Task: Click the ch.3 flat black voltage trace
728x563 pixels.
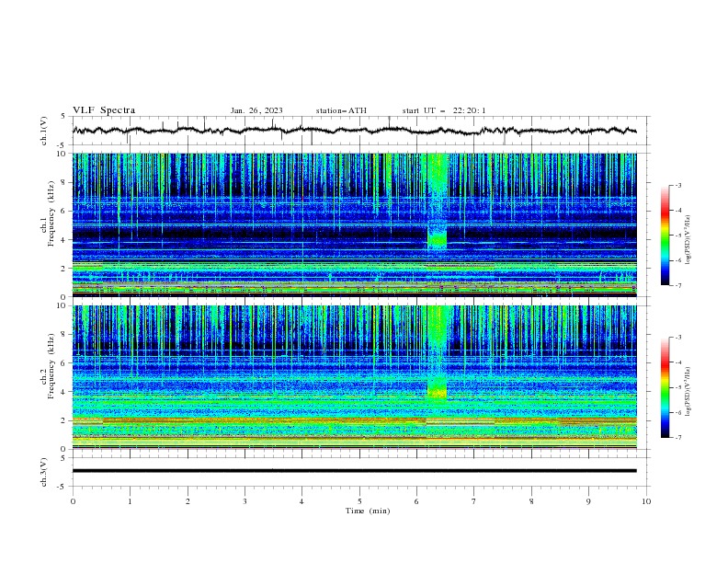Action: point(354,471)
